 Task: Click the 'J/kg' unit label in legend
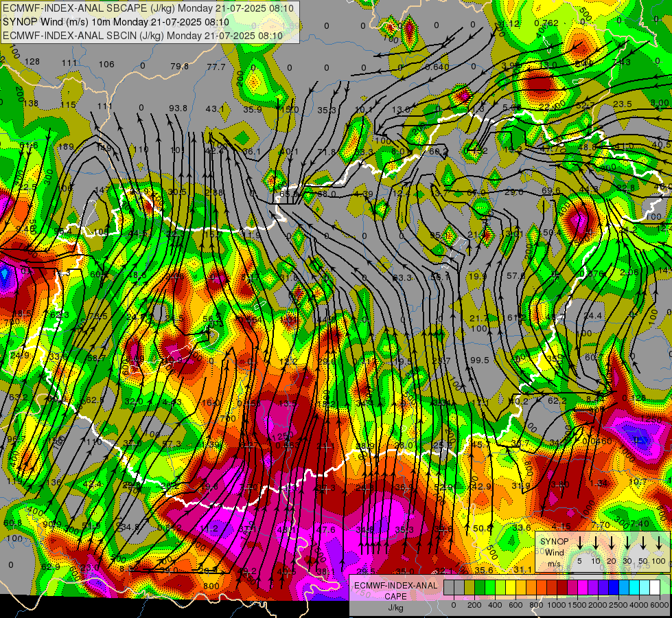point(395,608)
